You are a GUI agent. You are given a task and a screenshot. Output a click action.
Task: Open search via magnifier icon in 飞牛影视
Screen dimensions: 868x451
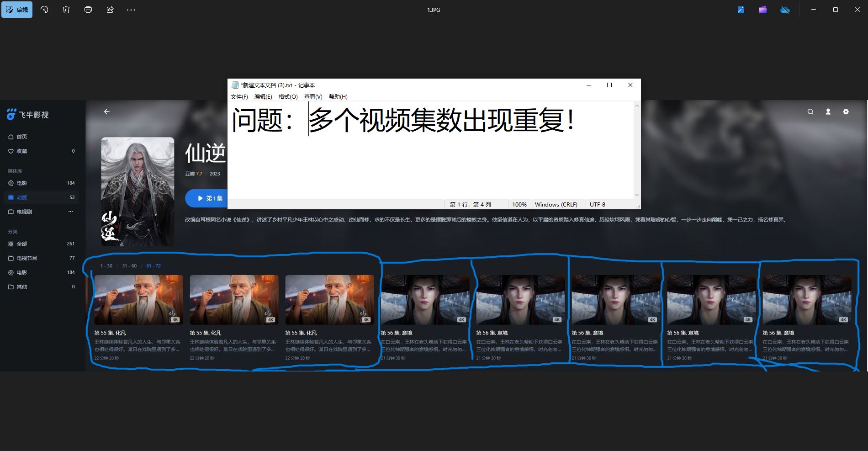click(810, 111)
